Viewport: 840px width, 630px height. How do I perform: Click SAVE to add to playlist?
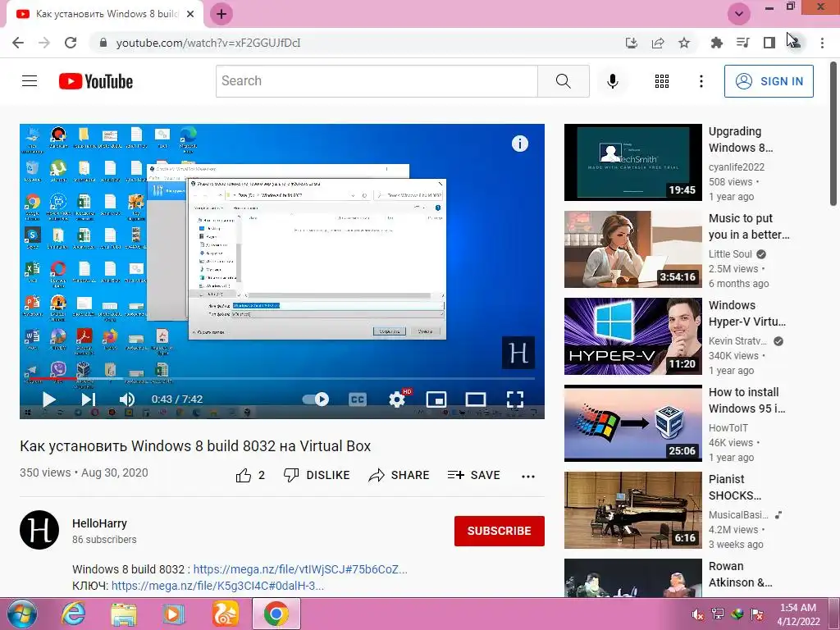[473, 475]
